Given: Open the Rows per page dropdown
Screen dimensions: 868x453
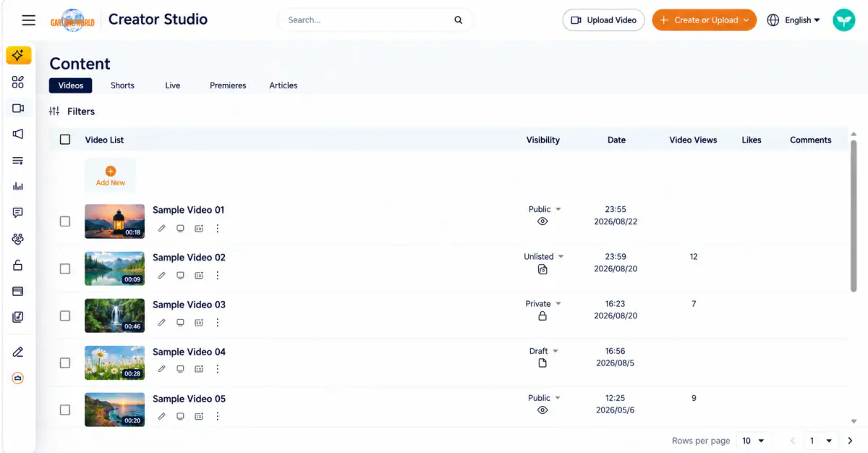Looking at the screenshot, I should (x=754, y=441).
